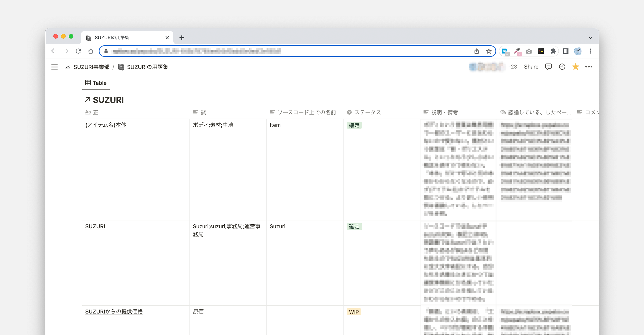The image size is (644, 335).
Task: Click the Share button
Action: point(531,67)
